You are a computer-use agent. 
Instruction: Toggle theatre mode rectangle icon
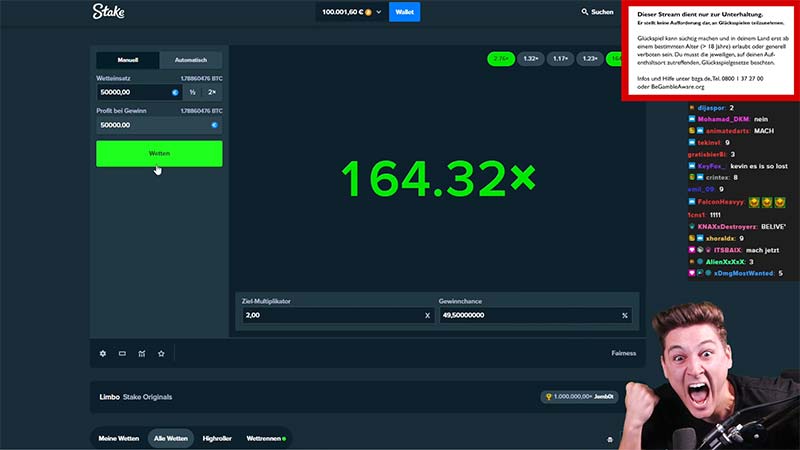(122, 354)
